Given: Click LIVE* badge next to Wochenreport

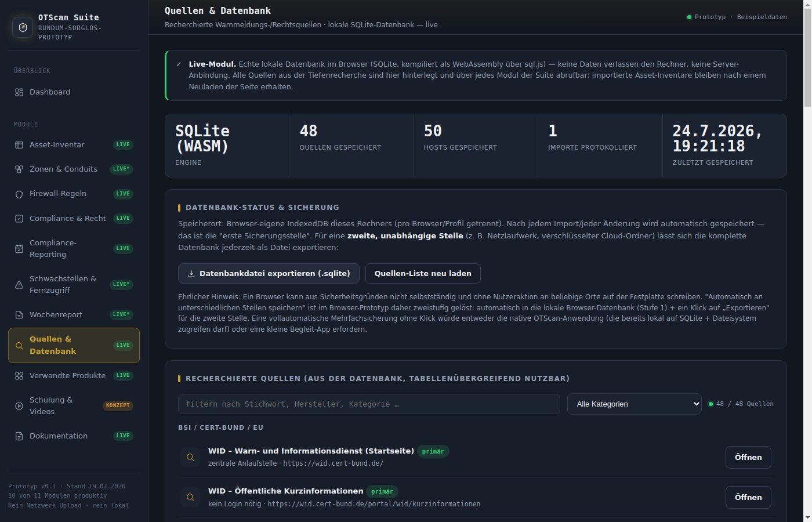Looking at the screenshot, I should click(x=121, y=315).
